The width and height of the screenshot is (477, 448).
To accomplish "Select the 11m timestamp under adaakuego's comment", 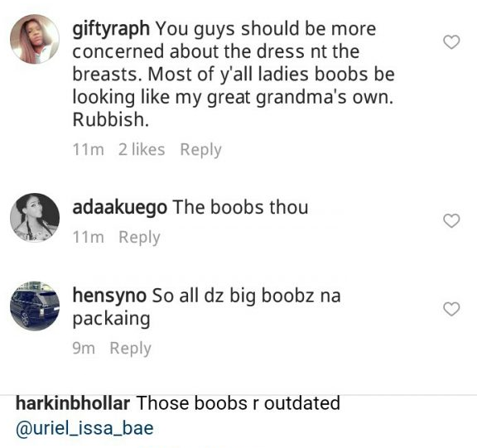I will (89, 237).
